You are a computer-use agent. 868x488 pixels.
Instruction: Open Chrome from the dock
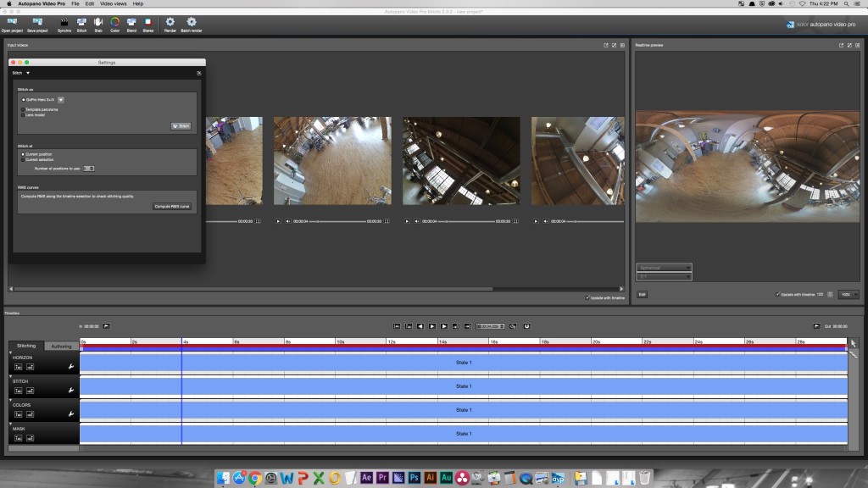[254, 478]
